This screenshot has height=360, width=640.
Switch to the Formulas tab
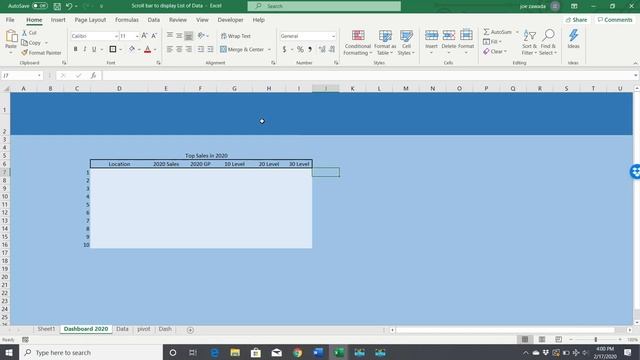[x=127, y=20]
